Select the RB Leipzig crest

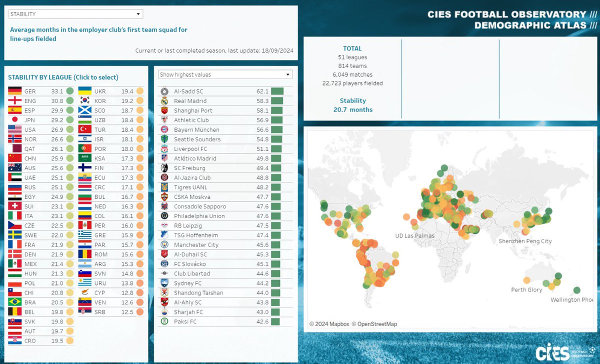click(164, 225)
